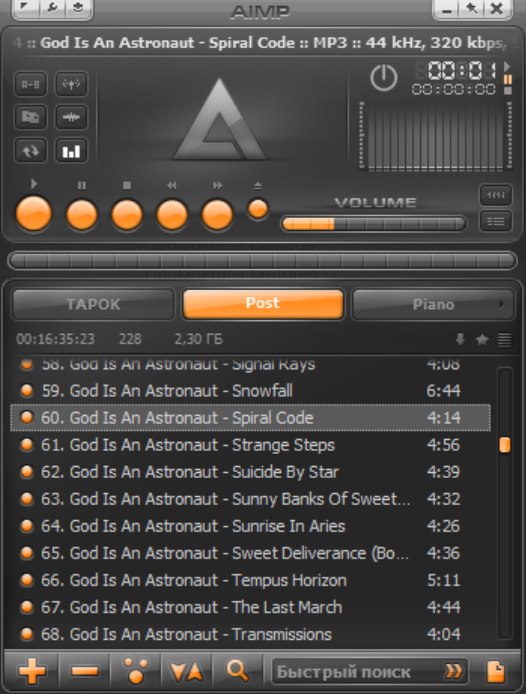Toggle the top button right of volume

coord(496,195)
